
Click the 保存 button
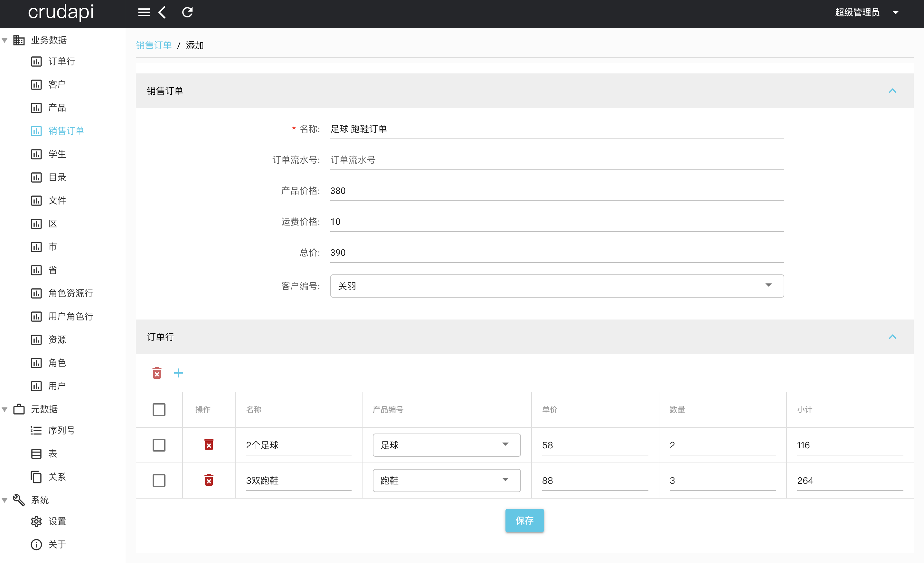click(x=524, y=520)
